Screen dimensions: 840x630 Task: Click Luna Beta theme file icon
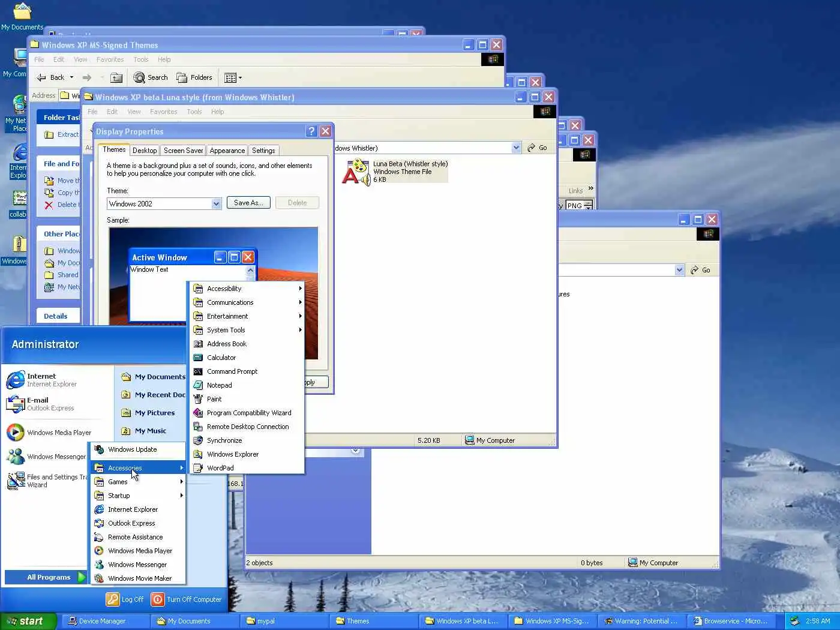point(356,172)
